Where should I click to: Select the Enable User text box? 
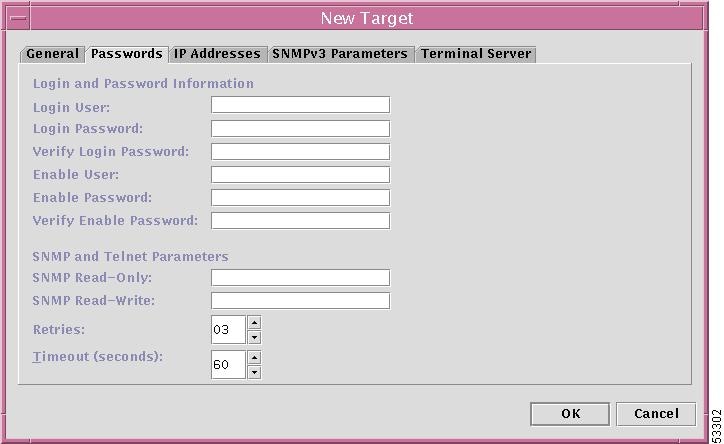click(301, 174)
